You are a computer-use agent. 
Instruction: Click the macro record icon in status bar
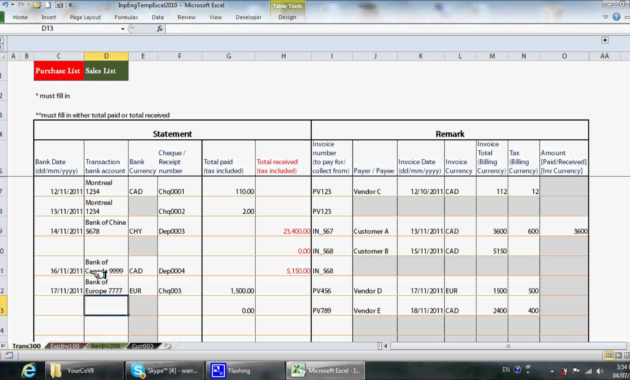(9, 355)
